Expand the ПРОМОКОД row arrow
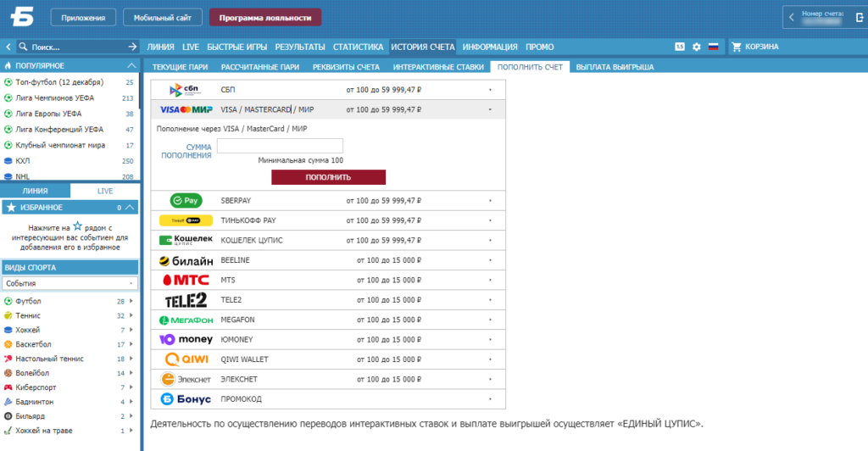This screenshot has height=451, width=868. tap(490, 399)
